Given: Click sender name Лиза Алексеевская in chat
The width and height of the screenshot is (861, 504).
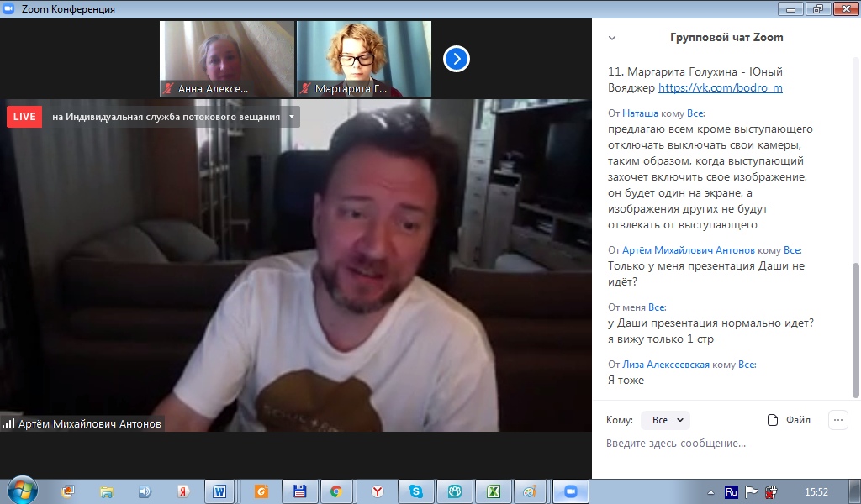Looking at the screenshot, I should click(666, 365).
